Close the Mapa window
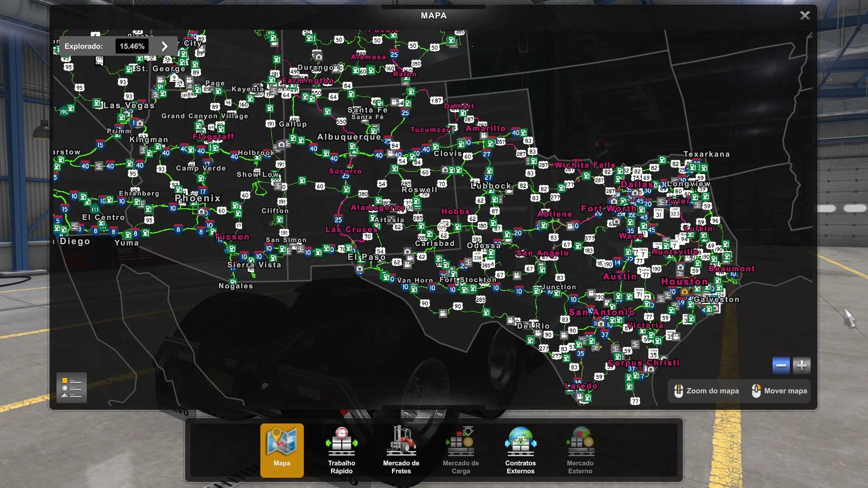 (805, 15)
